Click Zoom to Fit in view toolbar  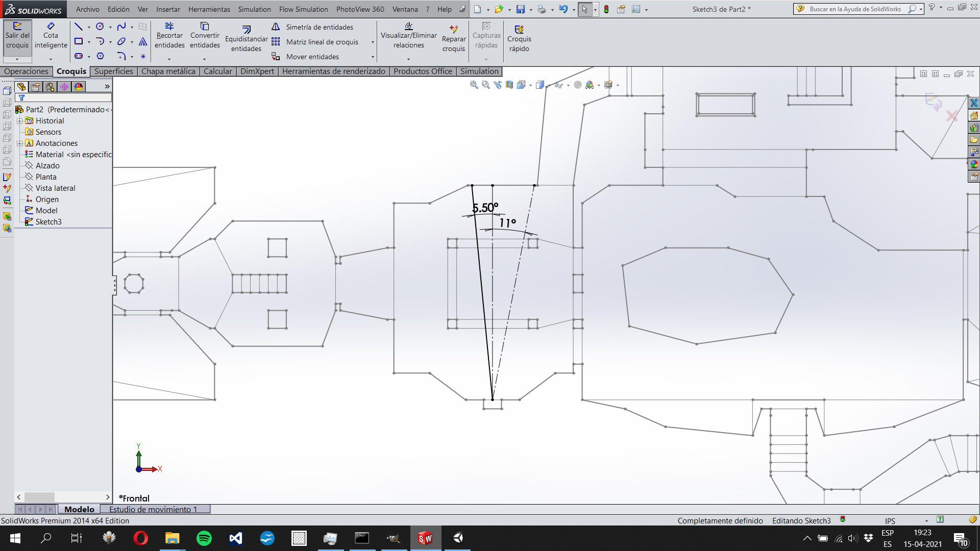point(474,85)
